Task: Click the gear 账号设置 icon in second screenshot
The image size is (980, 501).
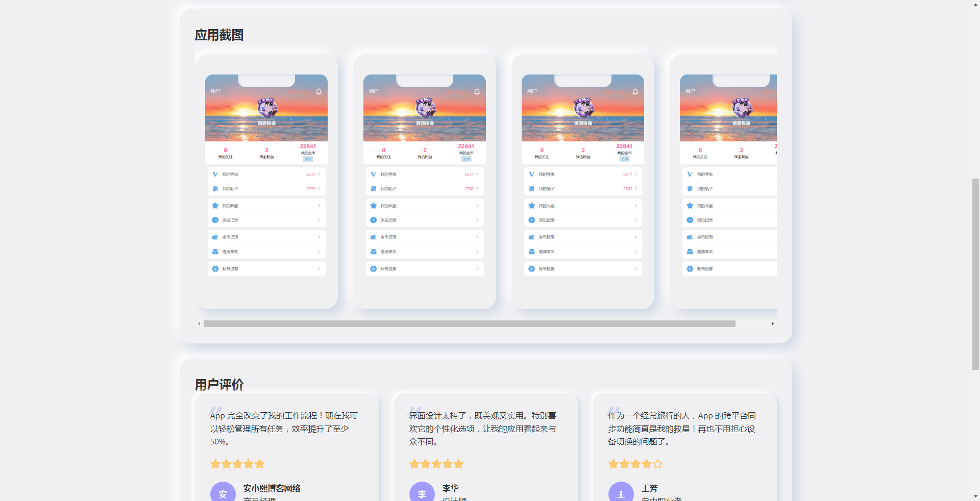Action: pos(374,269)
